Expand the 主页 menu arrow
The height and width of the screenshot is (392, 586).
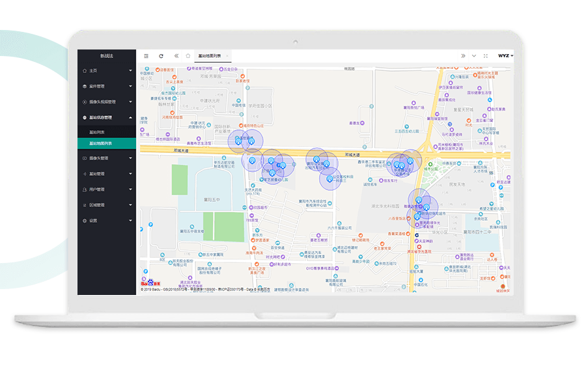point(130,70)
